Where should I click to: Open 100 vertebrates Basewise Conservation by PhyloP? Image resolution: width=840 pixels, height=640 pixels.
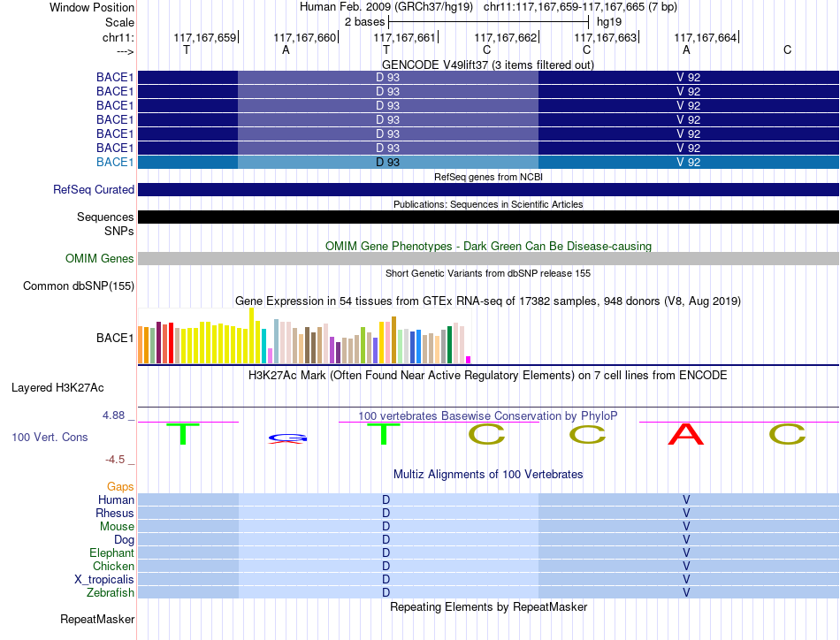[488, 416]
